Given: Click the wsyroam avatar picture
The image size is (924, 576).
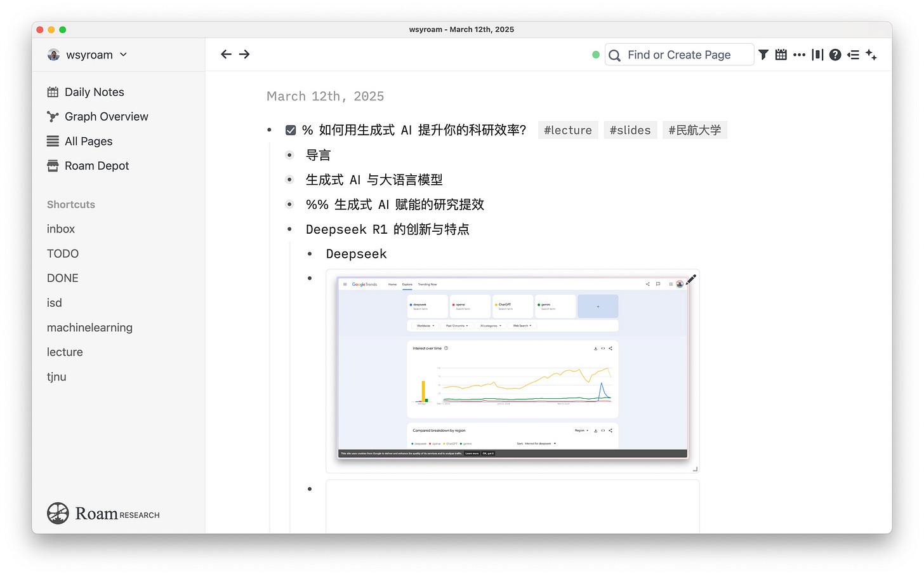Looking at the screenshot, I should [x=54, y=55].
